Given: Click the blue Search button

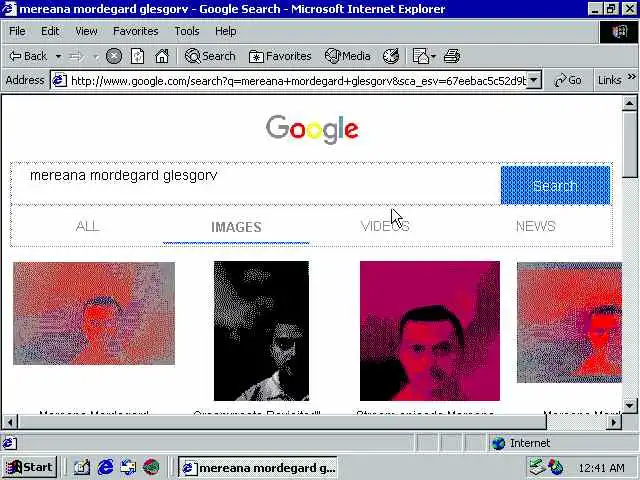Looking at the screenshot, I should (x=555, y=185).
